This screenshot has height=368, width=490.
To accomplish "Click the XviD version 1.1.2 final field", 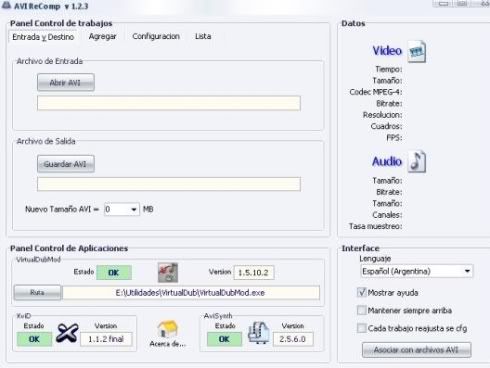I will click(106, 339).
